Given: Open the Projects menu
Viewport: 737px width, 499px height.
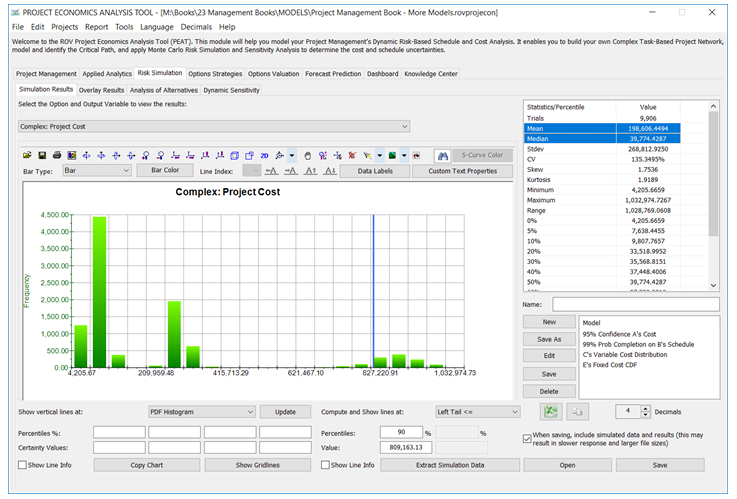Looking at the screenshot, I should tap(64, 27).
